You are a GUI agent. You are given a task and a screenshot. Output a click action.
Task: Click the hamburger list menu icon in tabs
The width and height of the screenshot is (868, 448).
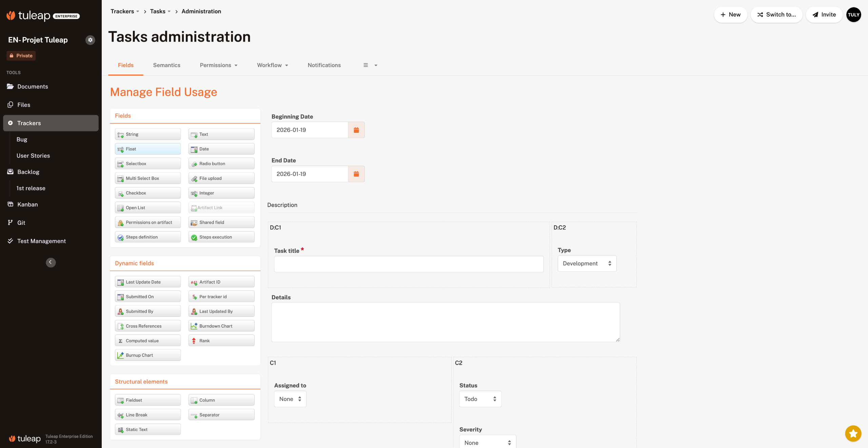[x=366, y=65]
